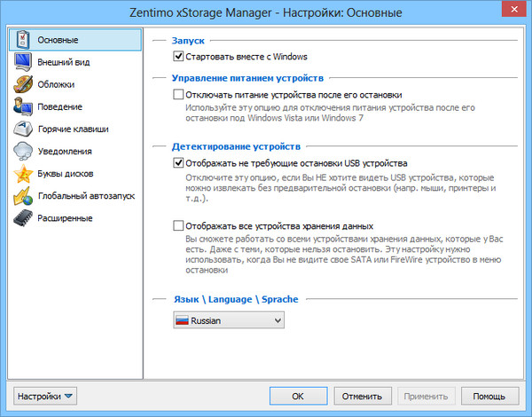Click the Расширенные chip icon
Screen dimensions: 532x417
(x=23, y=218)
